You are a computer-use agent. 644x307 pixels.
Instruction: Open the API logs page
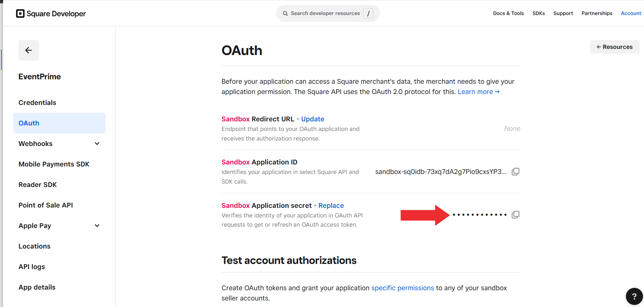tap(32, 267)
